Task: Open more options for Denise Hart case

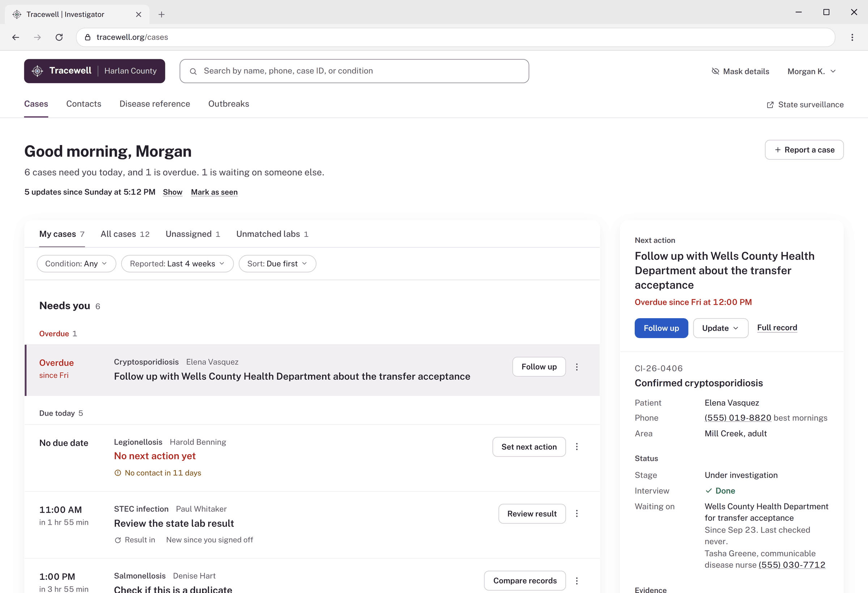Action: [576, 581]
